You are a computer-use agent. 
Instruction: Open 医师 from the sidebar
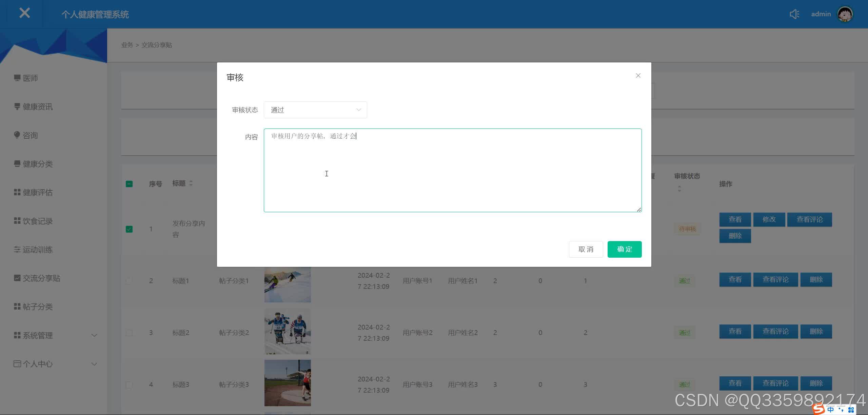pos(30,78)
